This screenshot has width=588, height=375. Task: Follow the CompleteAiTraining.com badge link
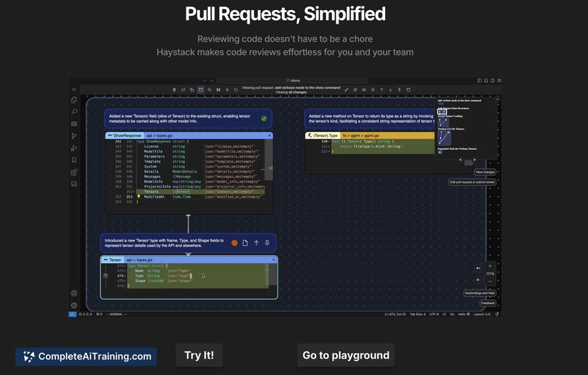coord(86,356)
